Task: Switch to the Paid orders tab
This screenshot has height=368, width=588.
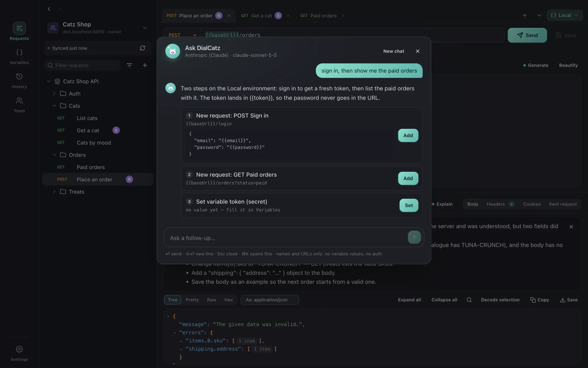Action: [318, 15]
